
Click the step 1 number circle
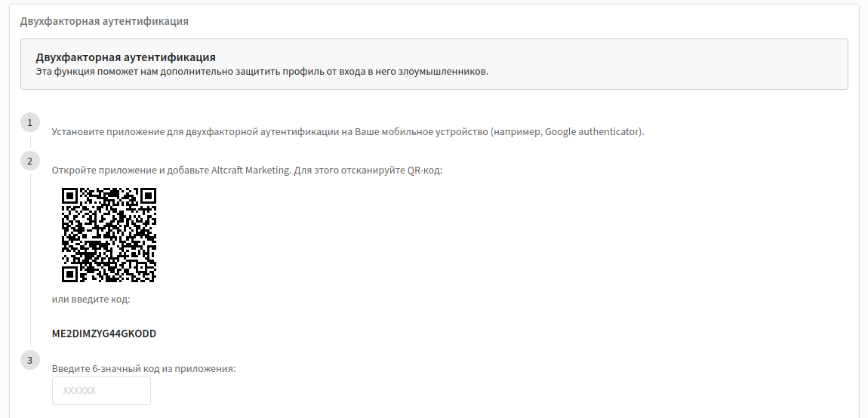coord(30,122)
